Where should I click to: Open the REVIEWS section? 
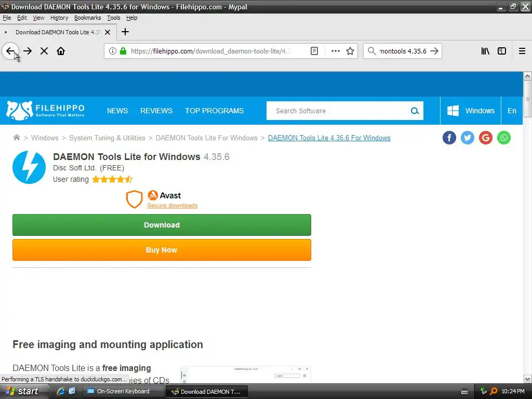click(156, 111)
